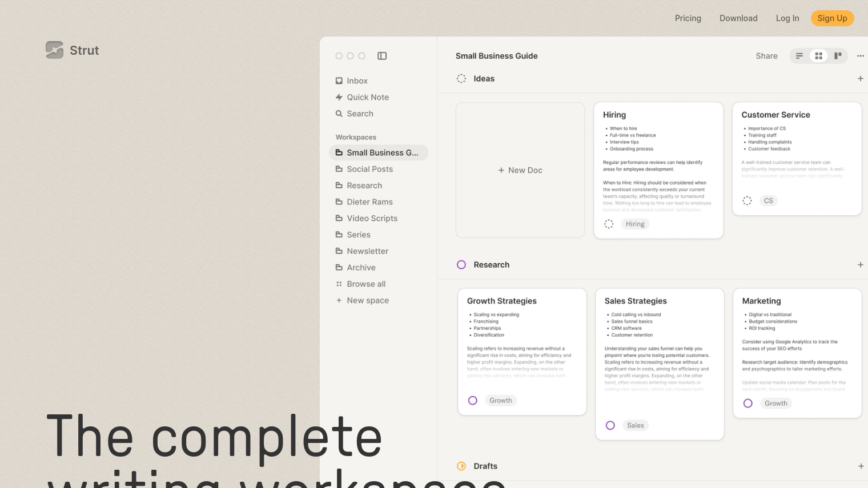Open the Growth Strategies document card
The height and width of the screenshot is (488, 868).
522,352
